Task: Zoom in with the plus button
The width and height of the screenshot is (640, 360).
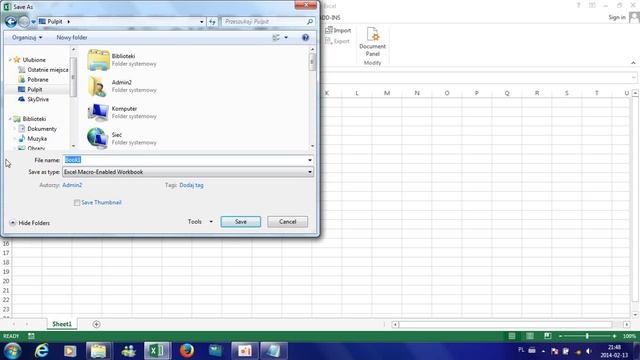Action: click(614, 336)
